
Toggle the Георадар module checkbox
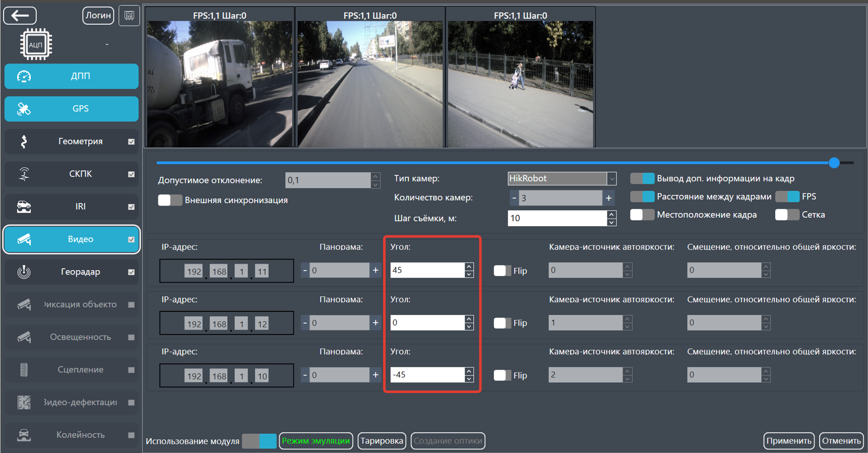(x=132, y=272)
